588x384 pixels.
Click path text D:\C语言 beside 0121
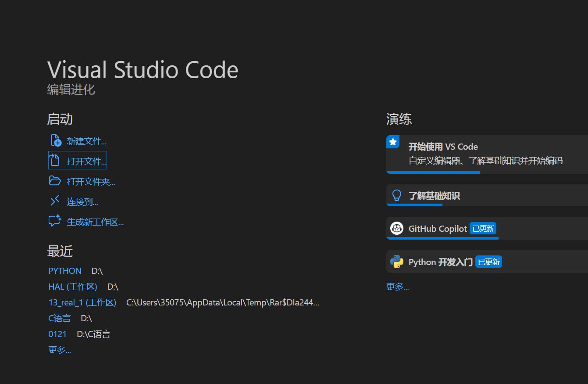coord(93,334)
